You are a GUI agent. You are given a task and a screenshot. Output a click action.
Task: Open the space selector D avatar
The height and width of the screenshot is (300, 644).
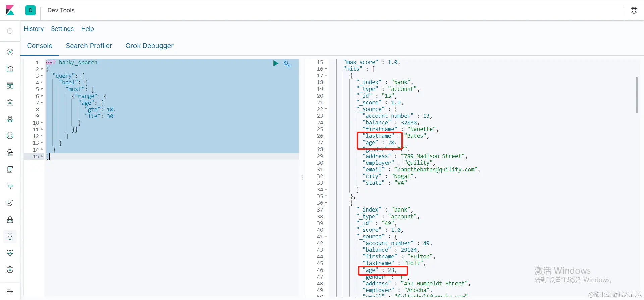click(x=31, y=10)
